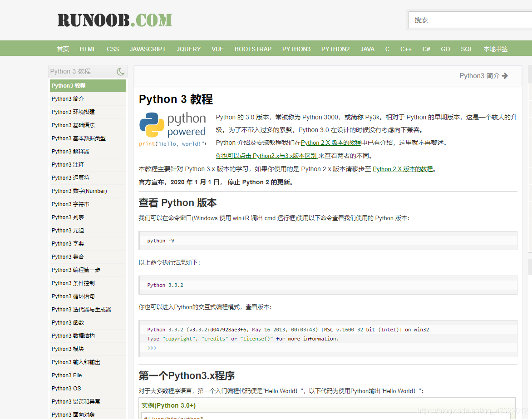
Task: Click the Python 3 教程 main heading
Action: [176, 99]
